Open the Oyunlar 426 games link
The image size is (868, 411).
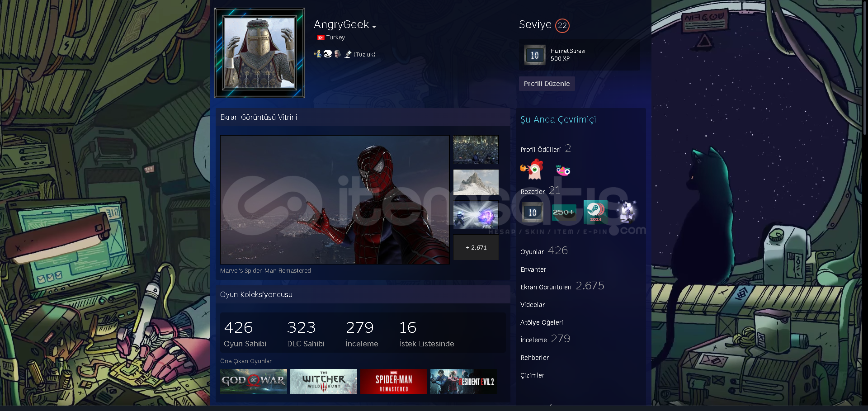[x=544, y=251]
